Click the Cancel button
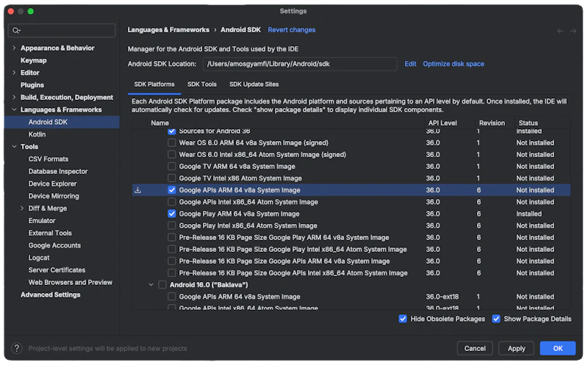The image size is (588, 365). 475,349
